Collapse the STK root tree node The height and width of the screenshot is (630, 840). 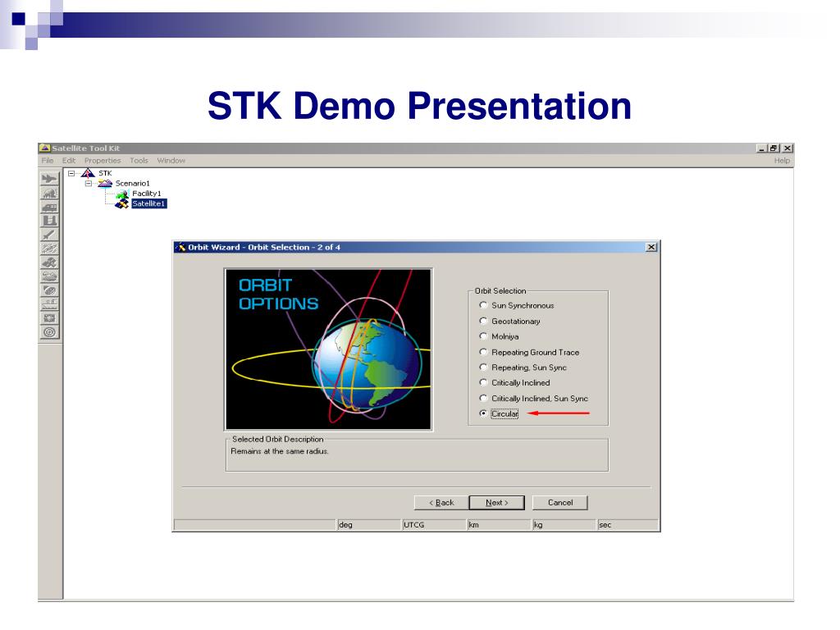click(x=71, y=173)
